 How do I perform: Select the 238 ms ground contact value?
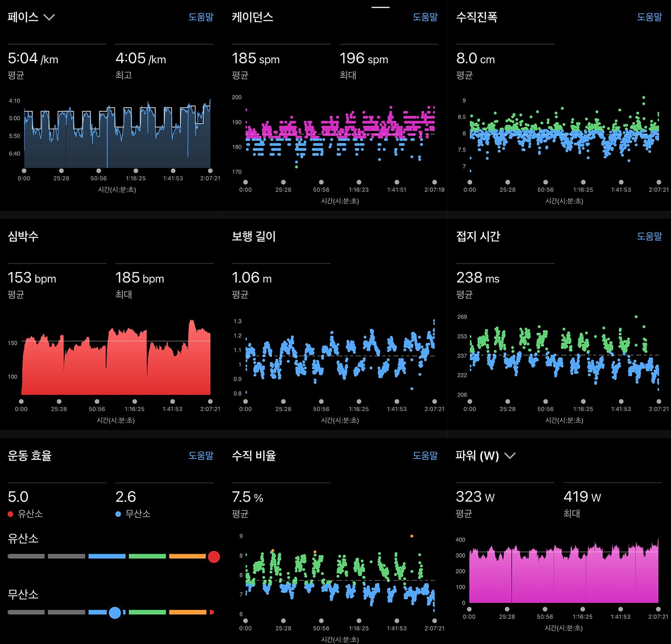pyautogui.click(x=478, y=278)
